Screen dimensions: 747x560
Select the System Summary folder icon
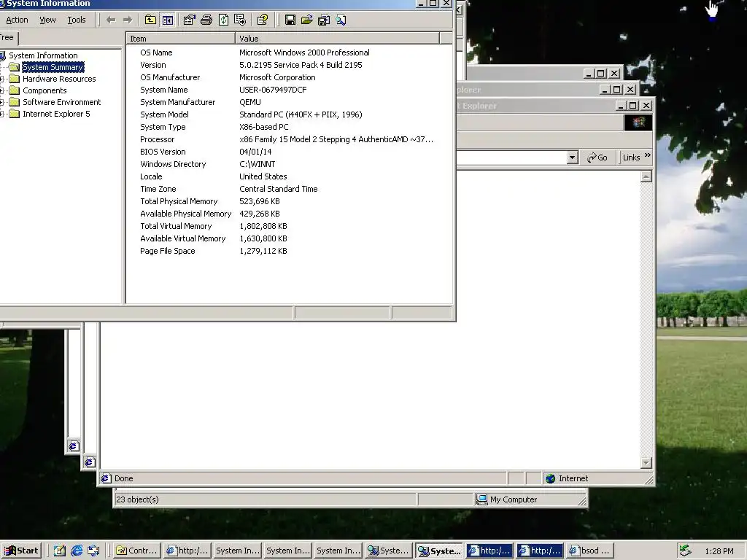click(x=15, y=67)
